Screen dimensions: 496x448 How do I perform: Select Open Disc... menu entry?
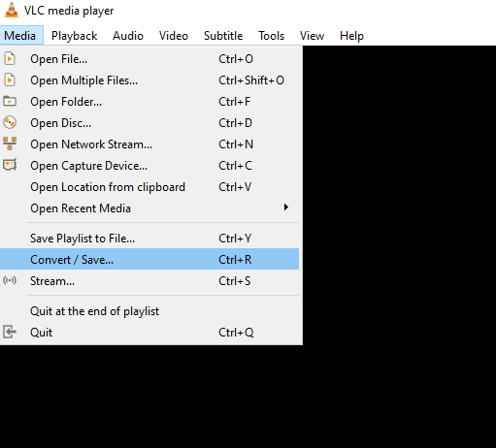[x=149, y=123]
